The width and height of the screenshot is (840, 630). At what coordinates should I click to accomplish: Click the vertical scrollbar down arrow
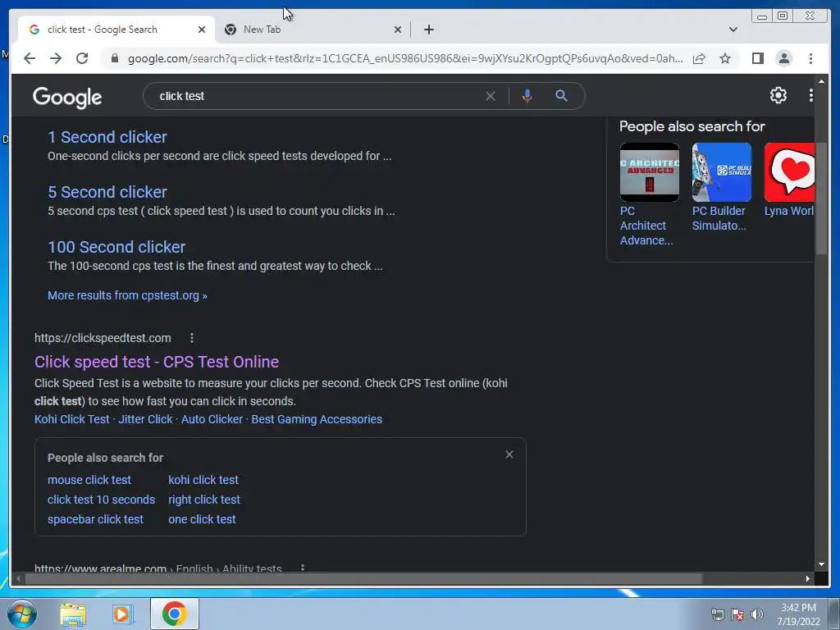pyautogui.click(x=821, y=564)
